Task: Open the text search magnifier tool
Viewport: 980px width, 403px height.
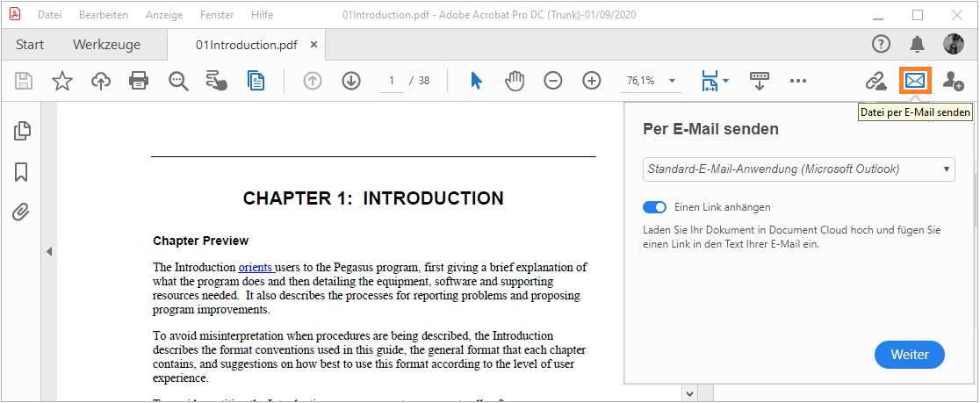Action: coord(179,82)
